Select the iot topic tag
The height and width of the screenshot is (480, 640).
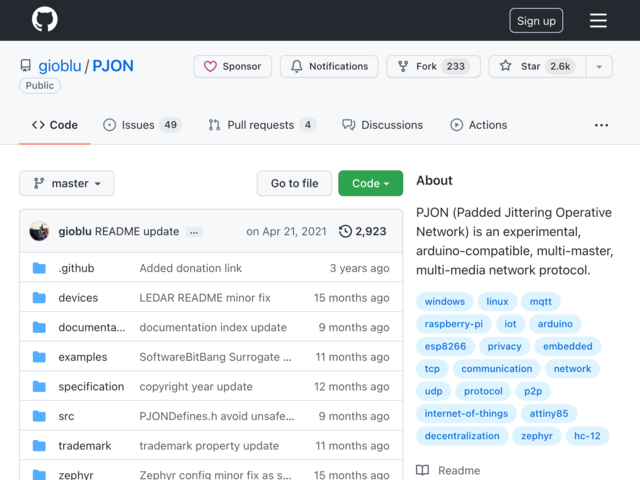(510, 324)
